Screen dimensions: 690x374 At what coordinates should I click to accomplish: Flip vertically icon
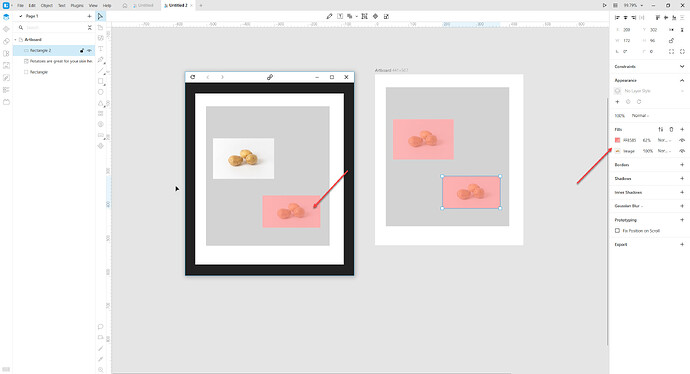(x=682, y=29)
